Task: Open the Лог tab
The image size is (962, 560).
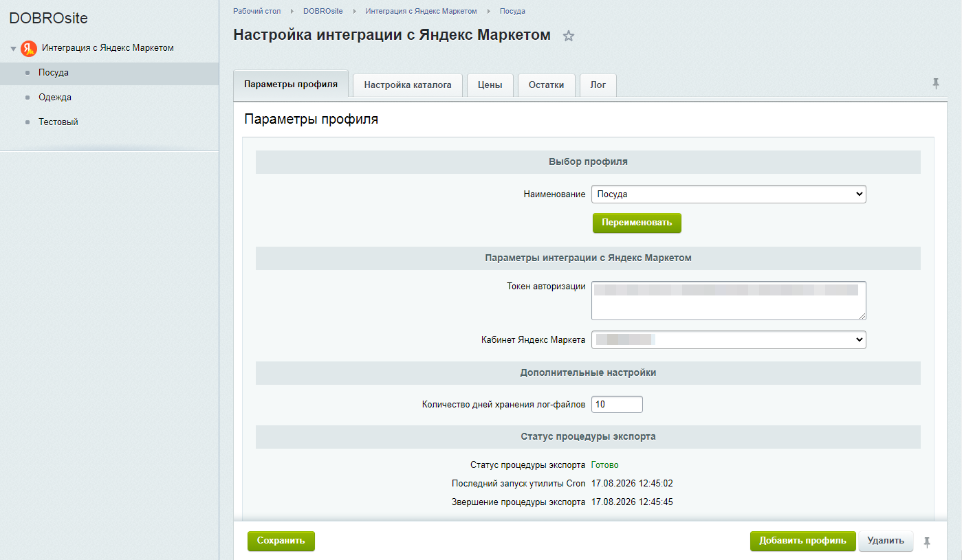Action: click(598, 85)
